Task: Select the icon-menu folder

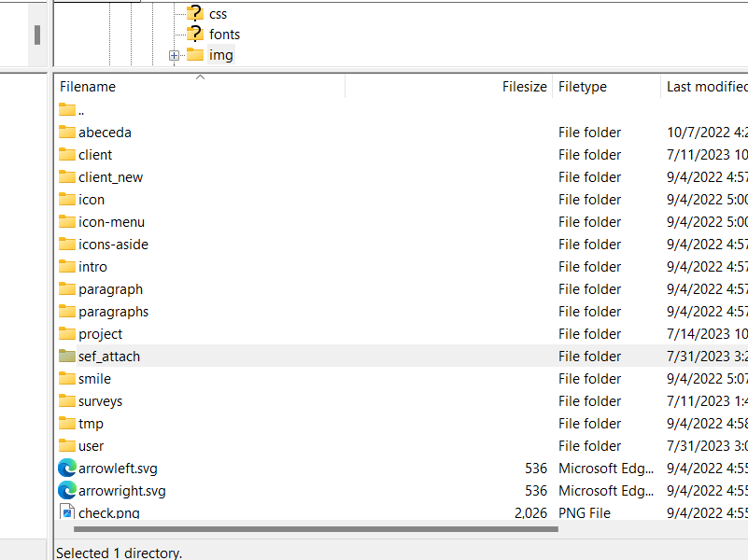Action: click(x=111, y=222)
